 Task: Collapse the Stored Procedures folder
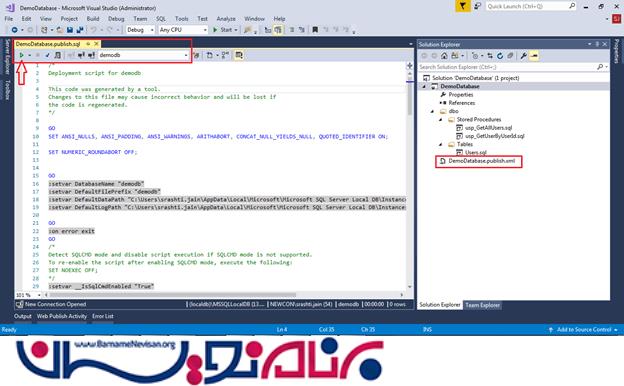pos(441,119)
